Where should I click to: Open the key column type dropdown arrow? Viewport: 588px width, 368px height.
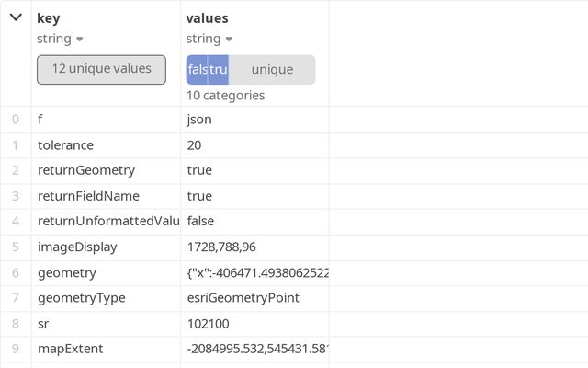click(80, 40)
